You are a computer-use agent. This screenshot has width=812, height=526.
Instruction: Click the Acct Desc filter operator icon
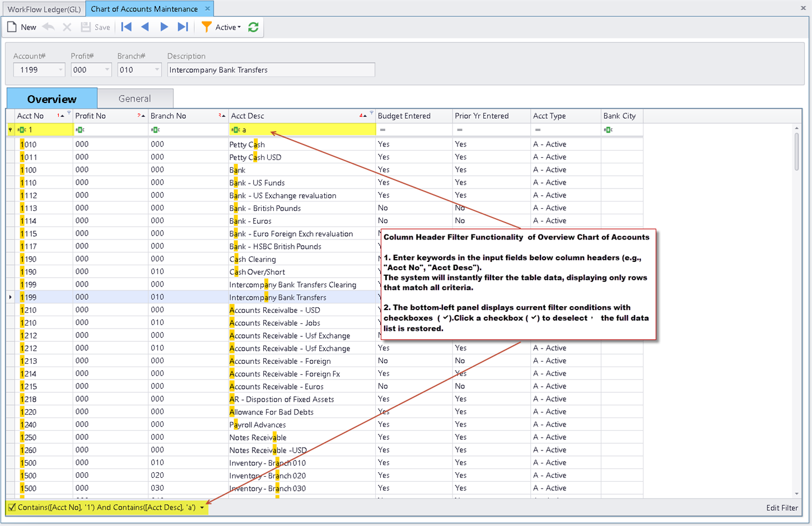(x=236, y=130)
